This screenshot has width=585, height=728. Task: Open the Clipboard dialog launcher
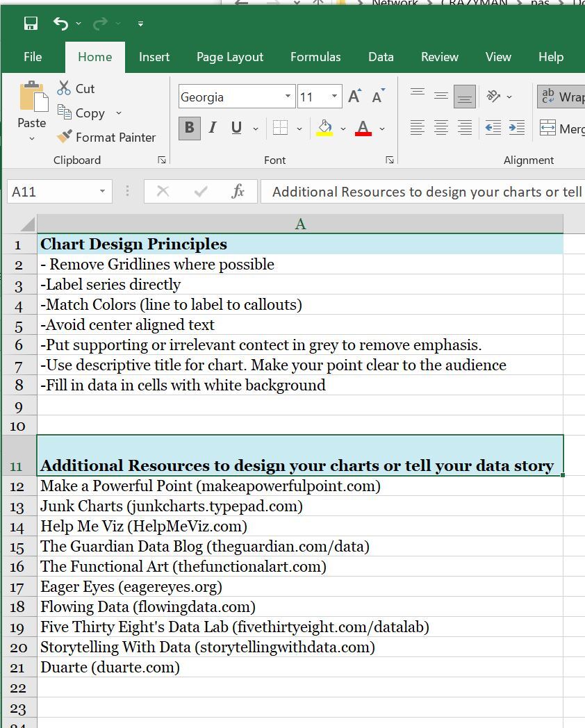[x=162, y=160]
